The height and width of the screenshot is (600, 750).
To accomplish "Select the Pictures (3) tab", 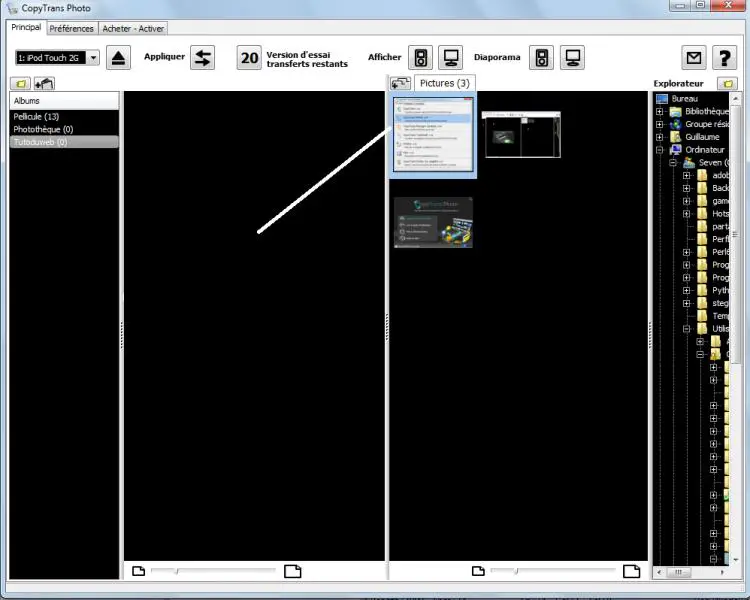I will [x=444, y=83].
